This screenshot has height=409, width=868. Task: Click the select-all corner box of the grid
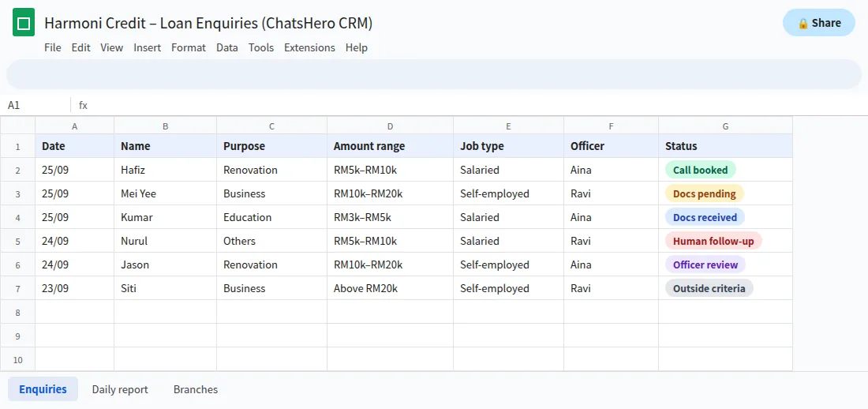click(17, 126)
